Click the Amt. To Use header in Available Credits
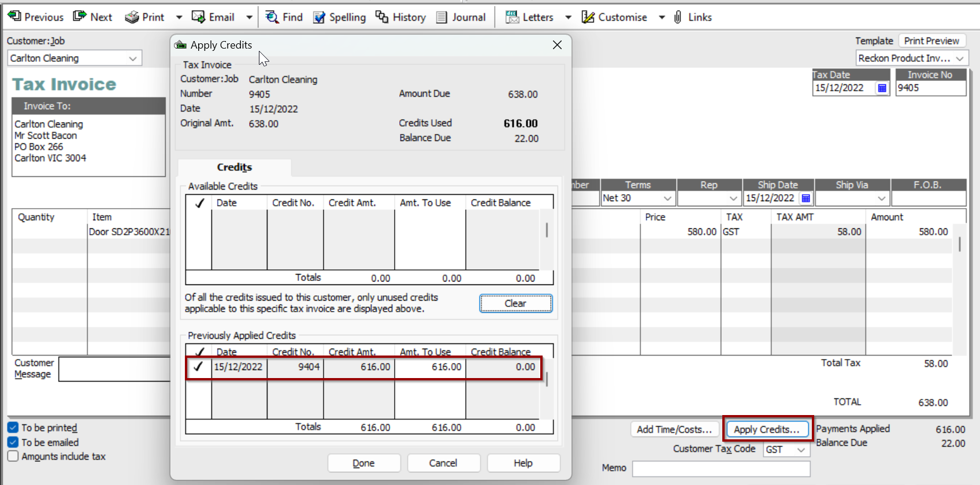Image resolution: width=980 pixels, height=485 pixels. [425, 203]
